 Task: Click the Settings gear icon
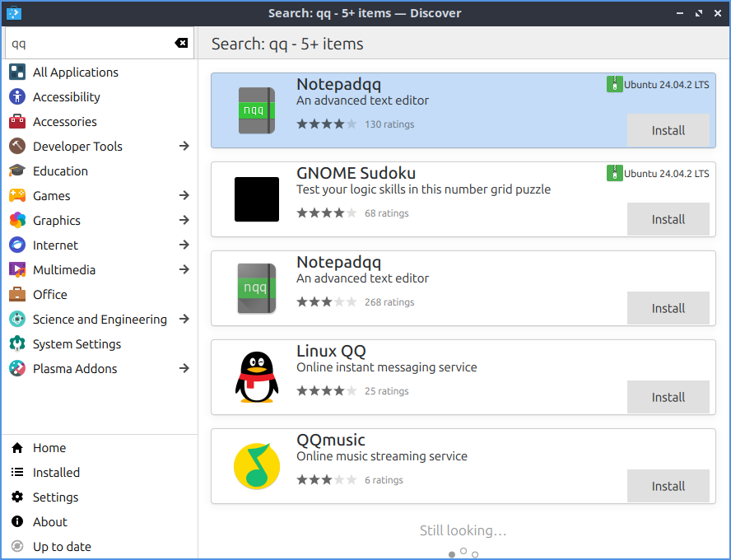[17, 497]
